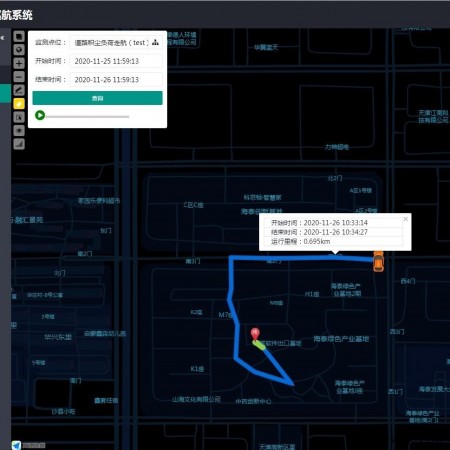This screenshot has height=450, width=450.
Task: Select the box-select cursor tool icon
Action: coord(19,117)
